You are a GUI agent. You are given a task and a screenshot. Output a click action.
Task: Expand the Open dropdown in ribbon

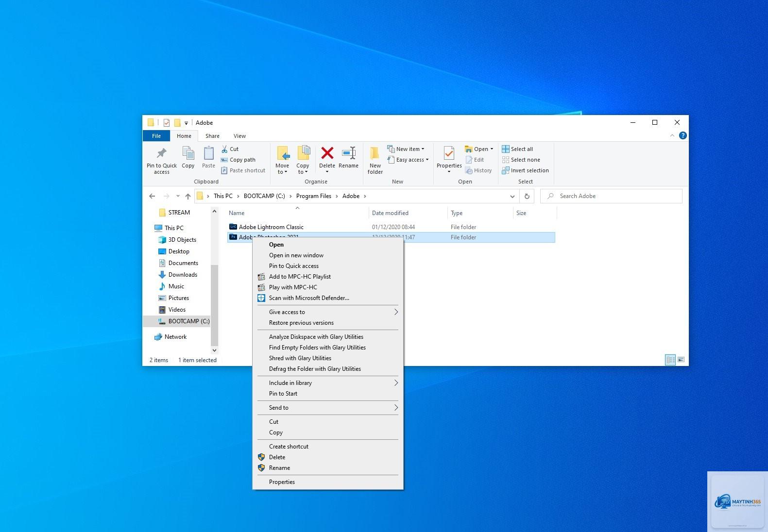(x=492, y=149)
